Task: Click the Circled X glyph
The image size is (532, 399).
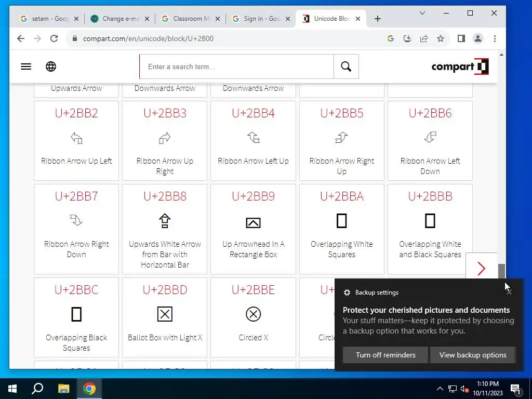Action: (x=253, y=314)
